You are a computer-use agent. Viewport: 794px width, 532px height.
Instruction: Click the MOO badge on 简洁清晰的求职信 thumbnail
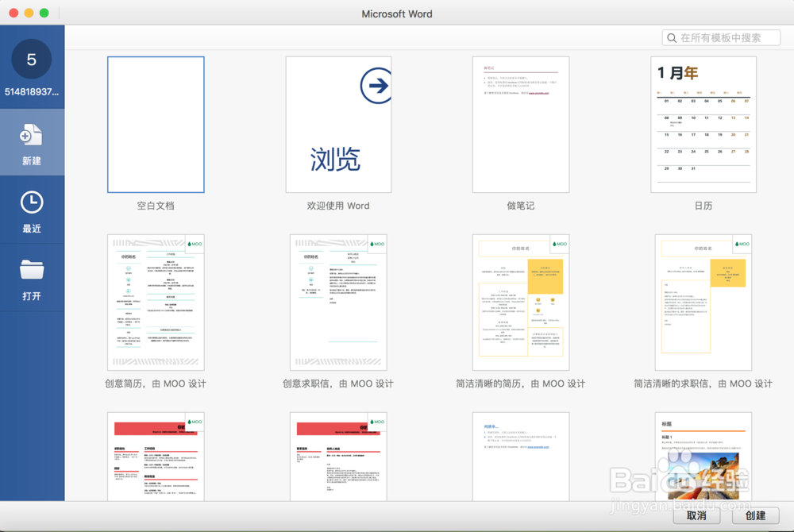click(742, 244)
